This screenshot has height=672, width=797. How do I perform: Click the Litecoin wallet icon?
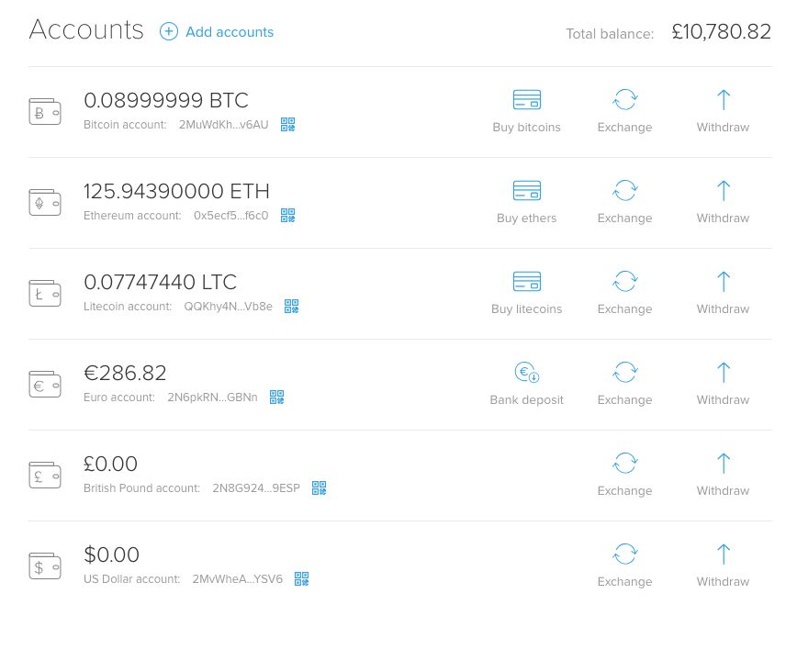pos(45,293)
